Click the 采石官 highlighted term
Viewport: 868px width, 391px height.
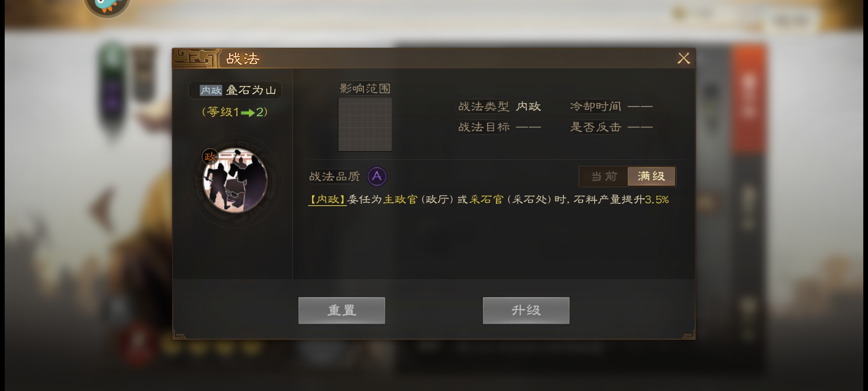(486, 199)
